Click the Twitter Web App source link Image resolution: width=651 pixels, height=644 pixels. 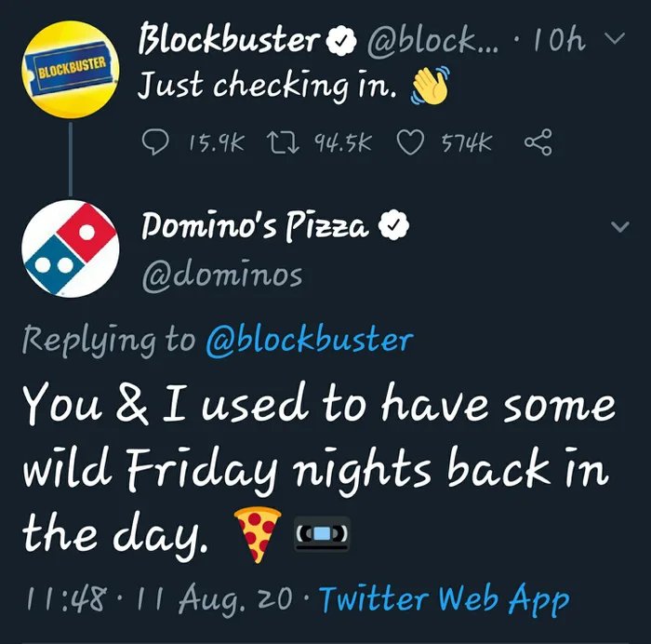[443, 599]
